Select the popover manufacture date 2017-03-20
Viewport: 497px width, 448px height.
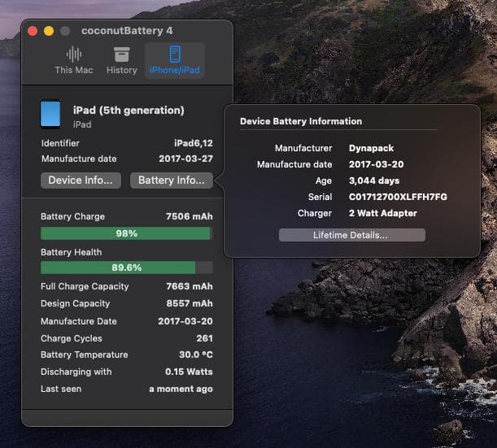click(376, 164)
